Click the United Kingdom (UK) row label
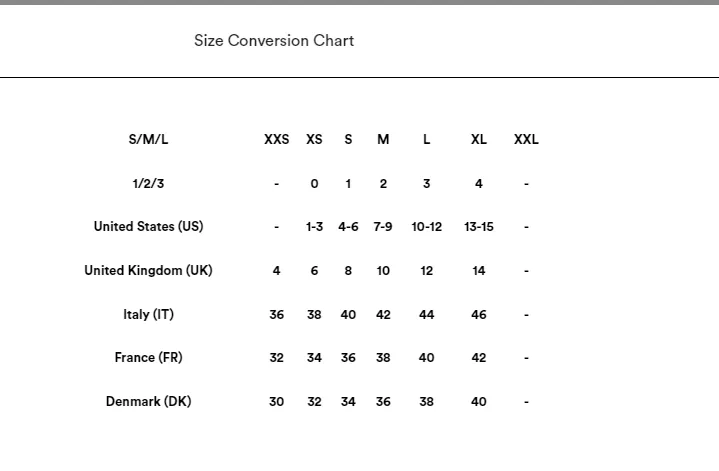Image resolution: width=719 pixels, height=471 pixels. coord(148,271)
